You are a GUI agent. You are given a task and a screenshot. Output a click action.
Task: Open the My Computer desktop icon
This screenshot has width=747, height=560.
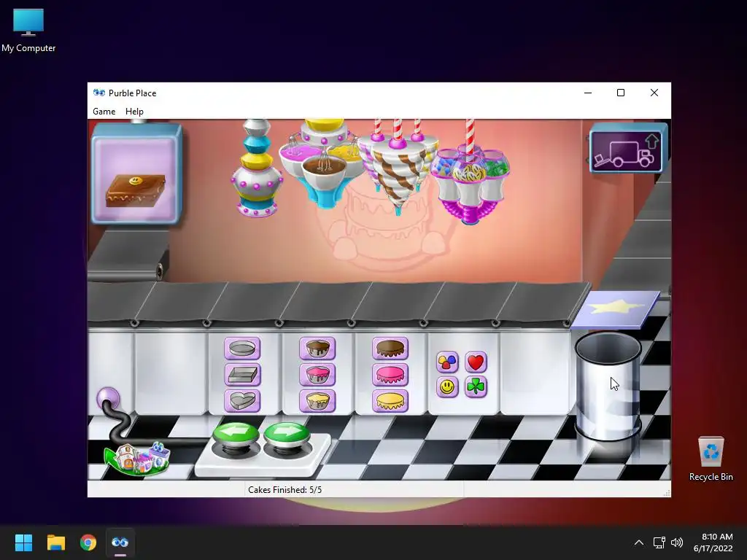28,31
